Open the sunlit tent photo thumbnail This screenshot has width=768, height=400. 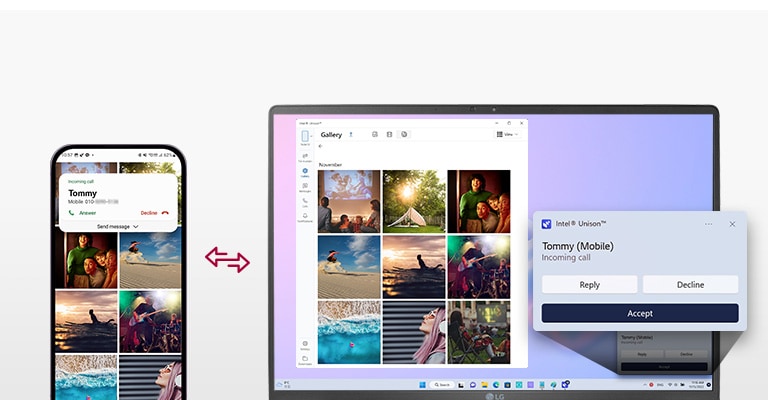[x=414, y=201]
